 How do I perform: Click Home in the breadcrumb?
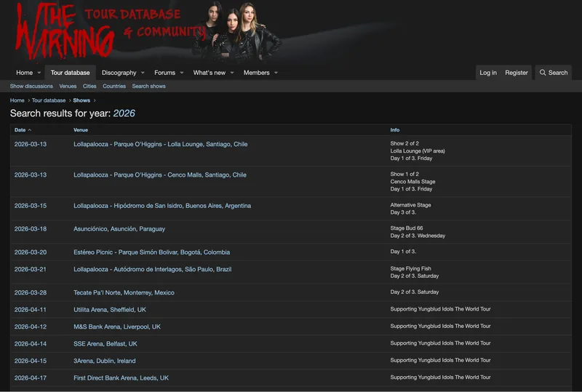(x=17, y=100)
